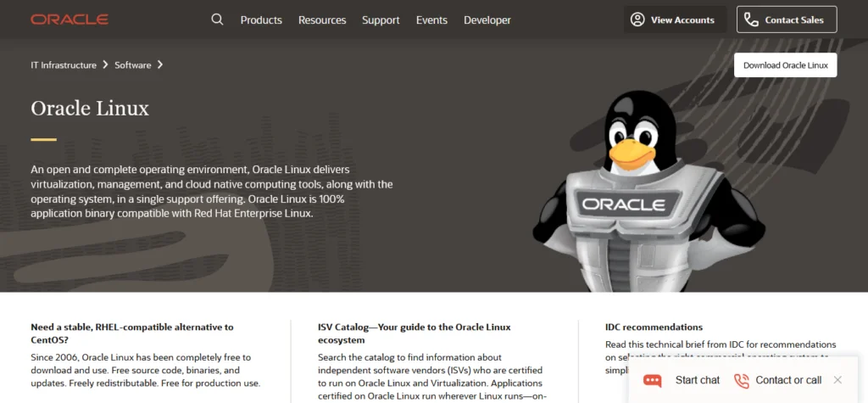Click the RHEL-compatible alternative to CentOS heading
Viewport: 868px width, 403px height.
[x=132, y=333]
